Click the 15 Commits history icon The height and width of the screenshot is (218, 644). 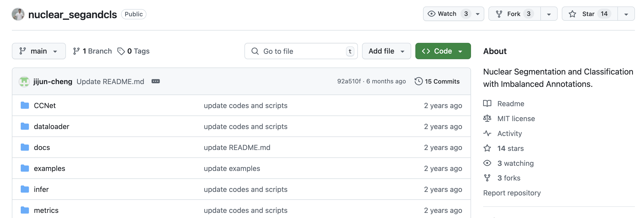point(418,82)
